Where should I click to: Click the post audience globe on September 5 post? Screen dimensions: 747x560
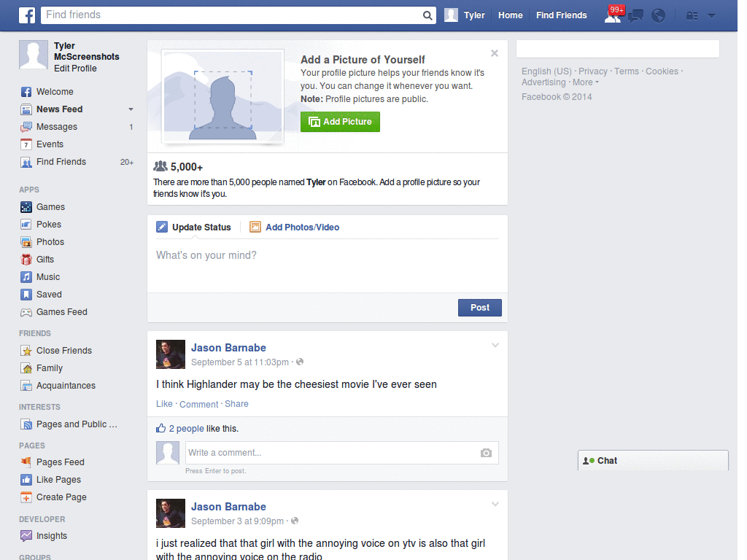click(x=300, y=362)
